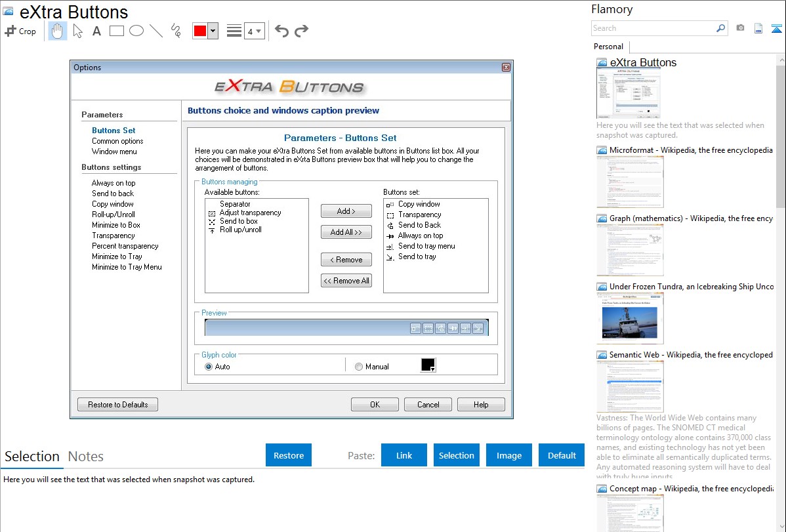Image resolution: width=786 pixels, height=532 pixels.
Task: Select the Crop tool
Action: (20, 31)
